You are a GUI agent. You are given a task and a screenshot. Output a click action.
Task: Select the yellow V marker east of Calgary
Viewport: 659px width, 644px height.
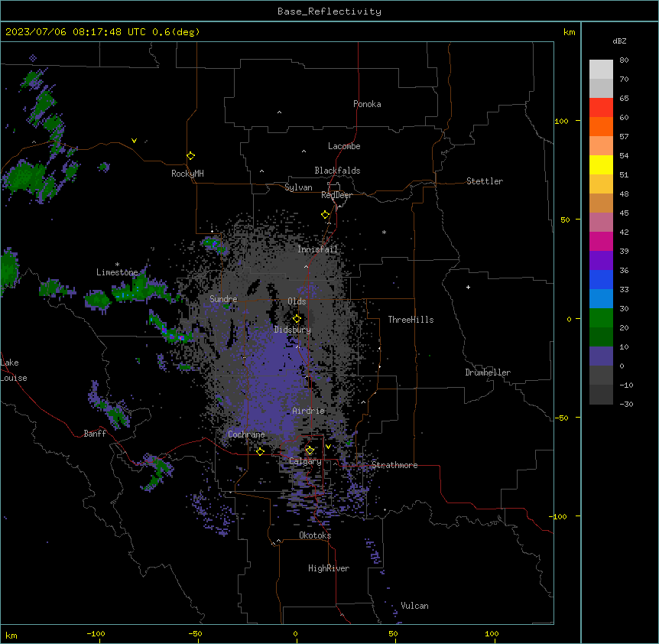(328, 447)
